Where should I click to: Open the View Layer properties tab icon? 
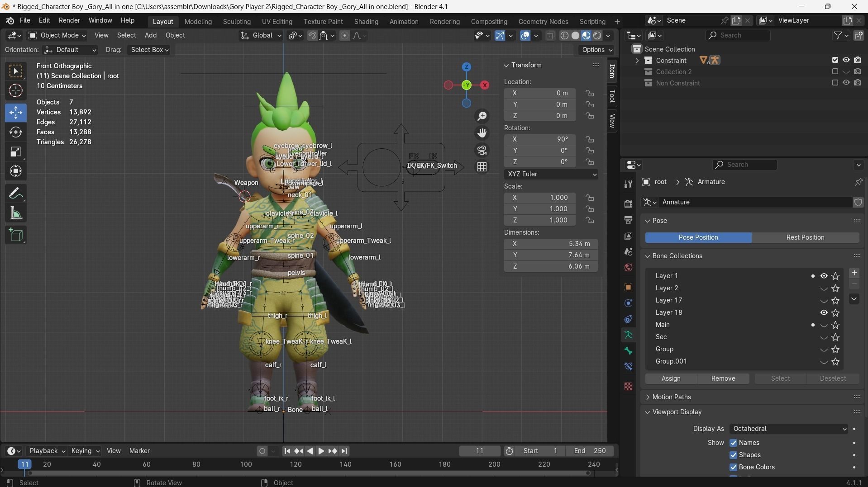point(628,236)
